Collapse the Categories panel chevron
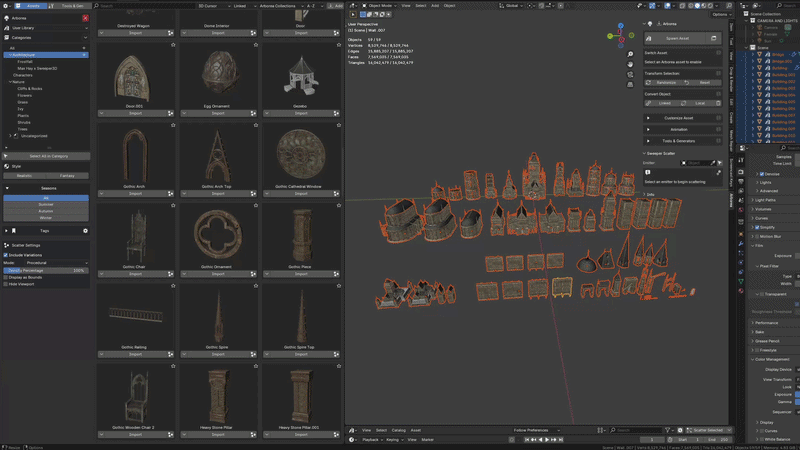This screenshot has height=450, width=800. click(x=85, y=38)
